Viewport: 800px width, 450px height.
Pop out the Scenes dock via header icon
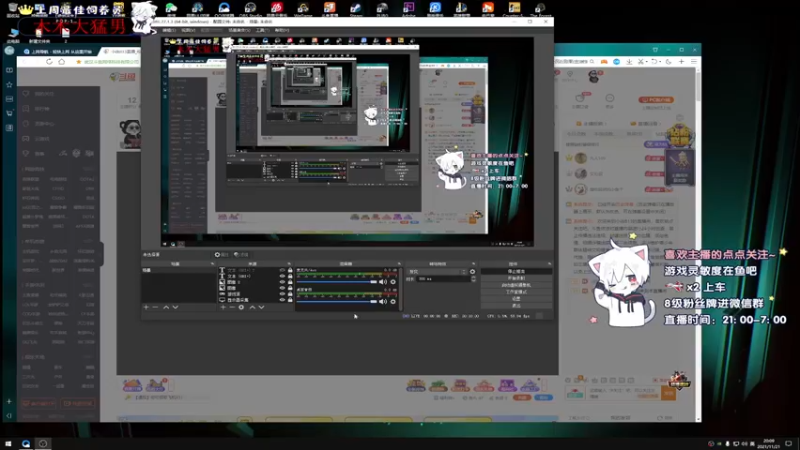212,264
